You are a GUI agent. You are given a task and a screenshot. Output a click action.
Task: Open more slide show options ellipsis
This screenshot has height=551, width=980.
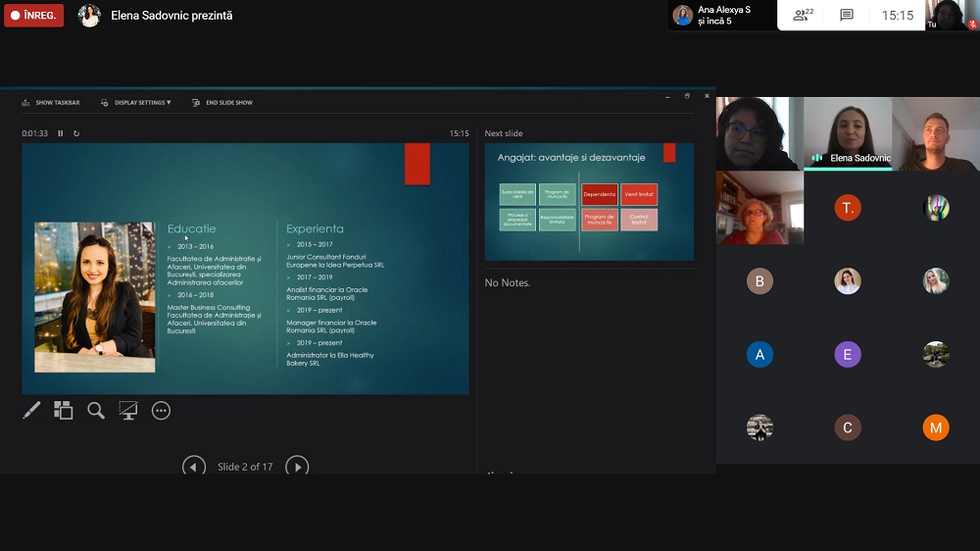161,411
